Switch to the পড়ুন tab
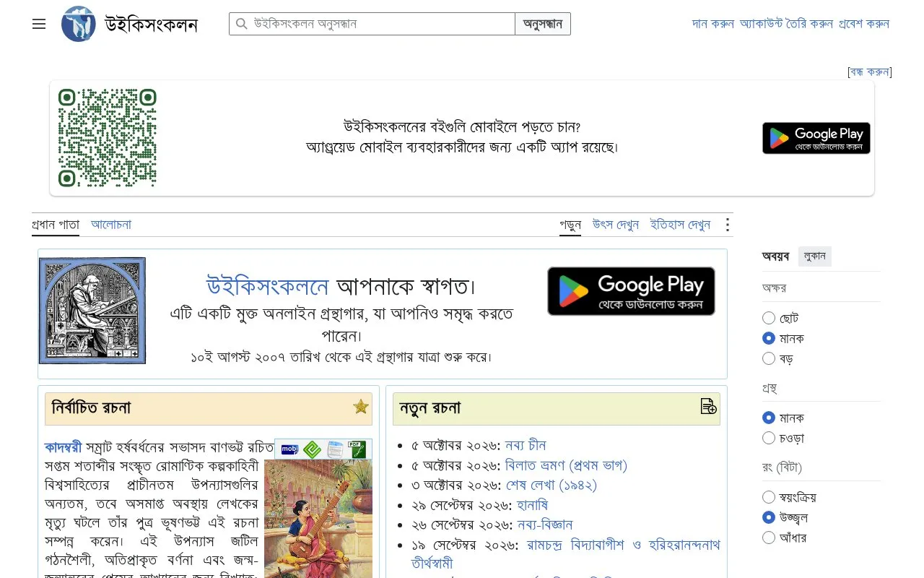 click(x=570, y=225)
